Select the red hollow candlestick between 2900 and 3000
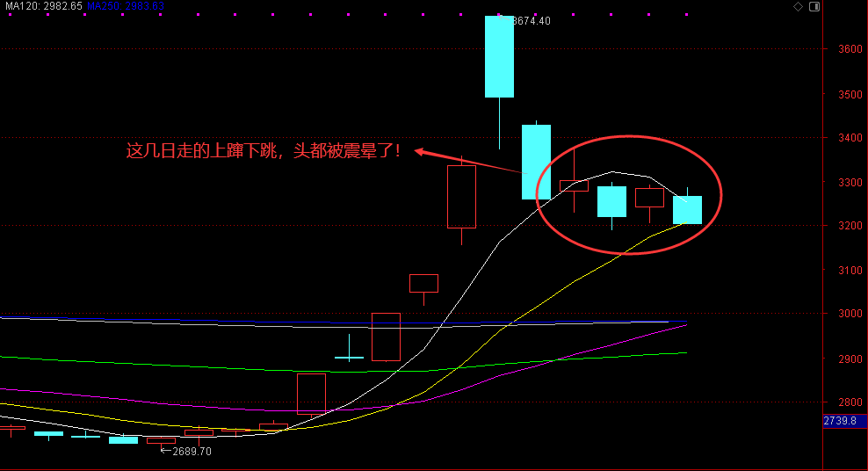The image size is (868, 471). pos(387,337)
